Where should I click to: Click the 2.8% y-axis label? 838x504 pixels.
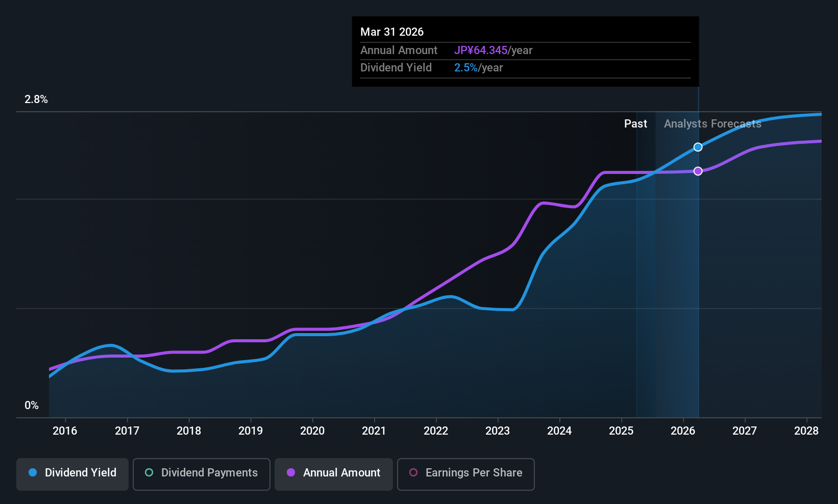pyautogui.click(x=36, y=99)
